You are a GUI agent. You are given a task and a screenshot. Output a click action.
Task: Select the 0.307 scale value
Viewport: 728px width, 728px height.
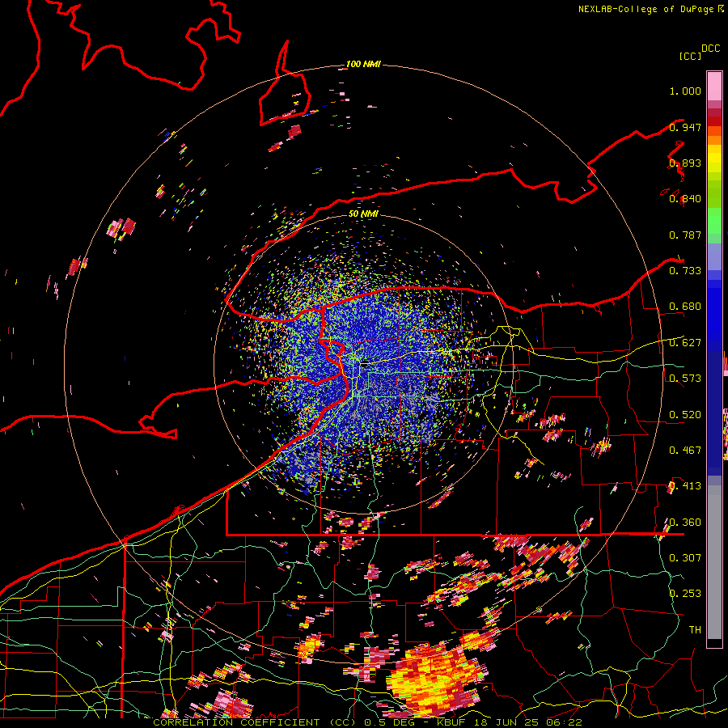point(685,557)
